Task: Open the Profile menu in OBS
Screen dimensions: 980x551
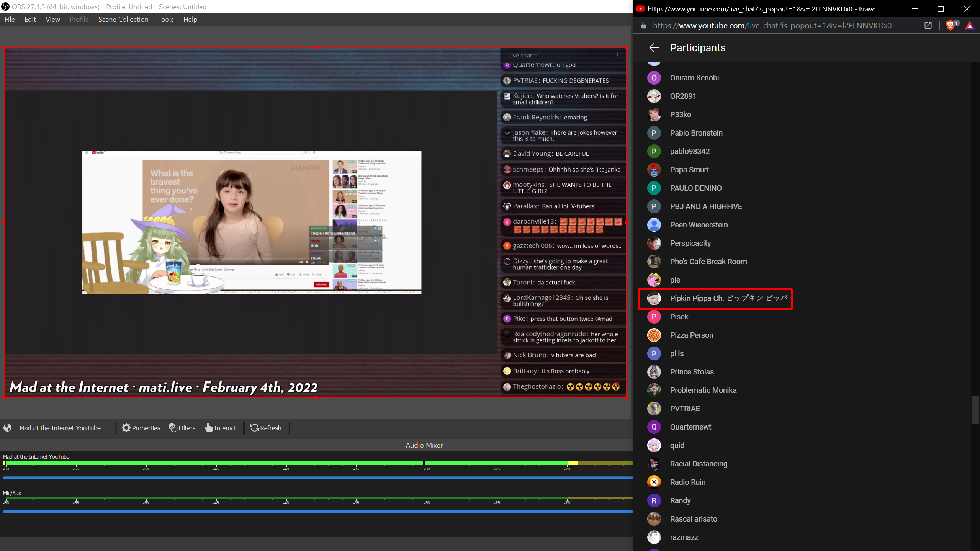Action: pos(79,20)
